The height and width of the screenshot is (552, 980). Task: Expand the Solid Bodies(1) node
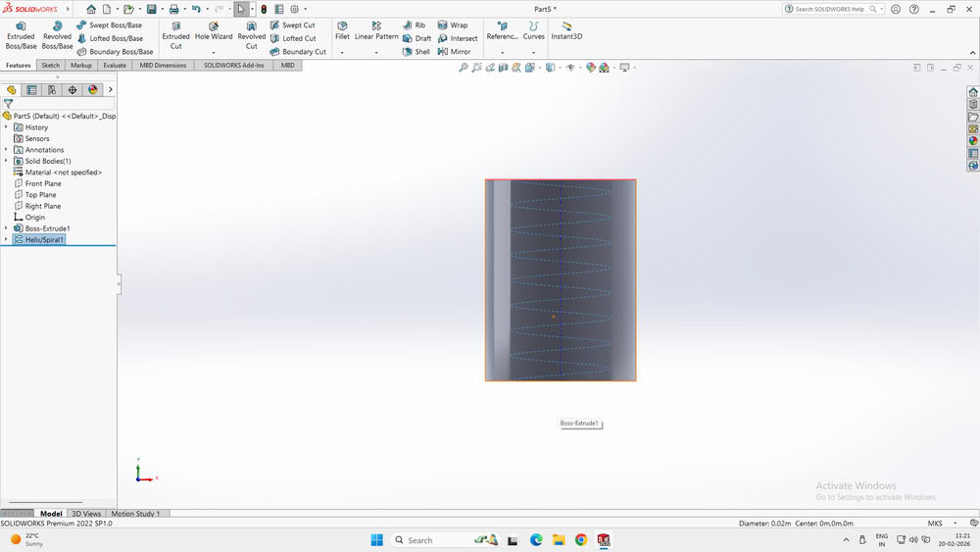[6, 161]
